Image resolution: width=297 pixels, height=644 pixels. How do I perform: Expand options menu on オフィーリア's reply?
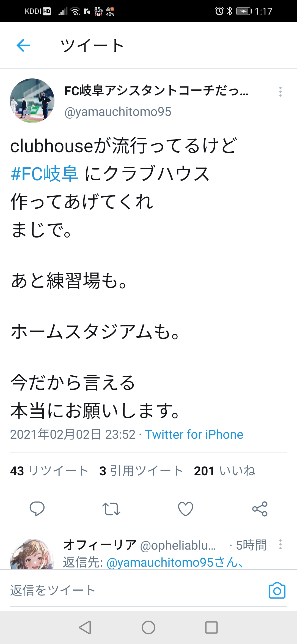[280, 544]
